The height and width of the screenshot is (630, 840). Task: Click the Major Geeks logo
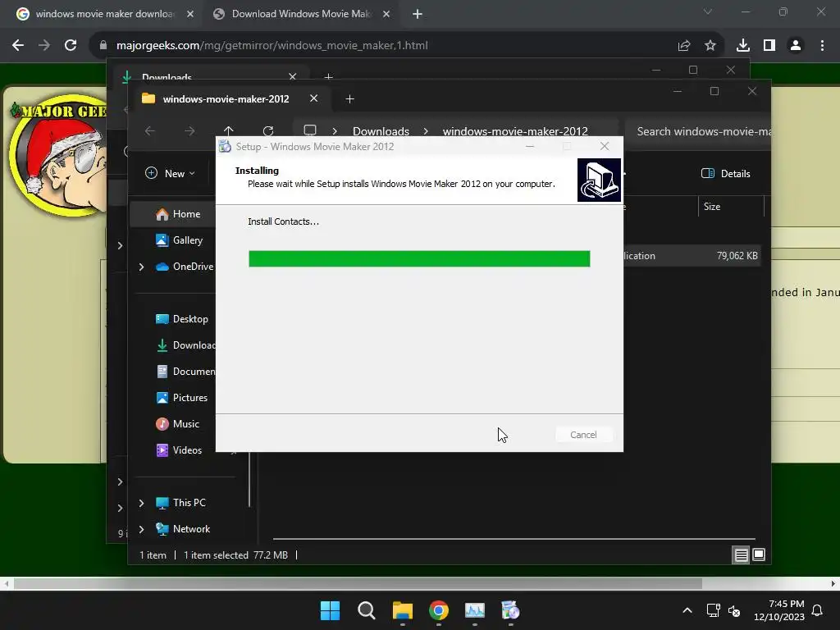click(59, 155)
